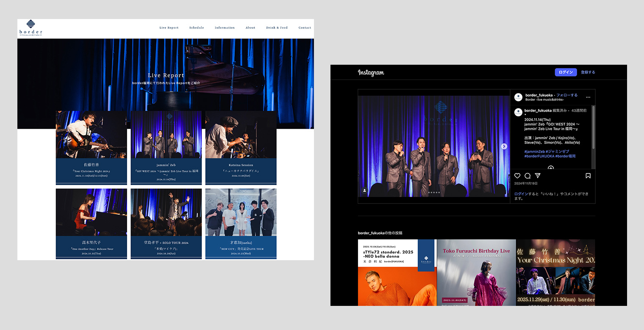Click the comment speech bubble icon
Screen dimensions: 644x330
click(527, 176)
